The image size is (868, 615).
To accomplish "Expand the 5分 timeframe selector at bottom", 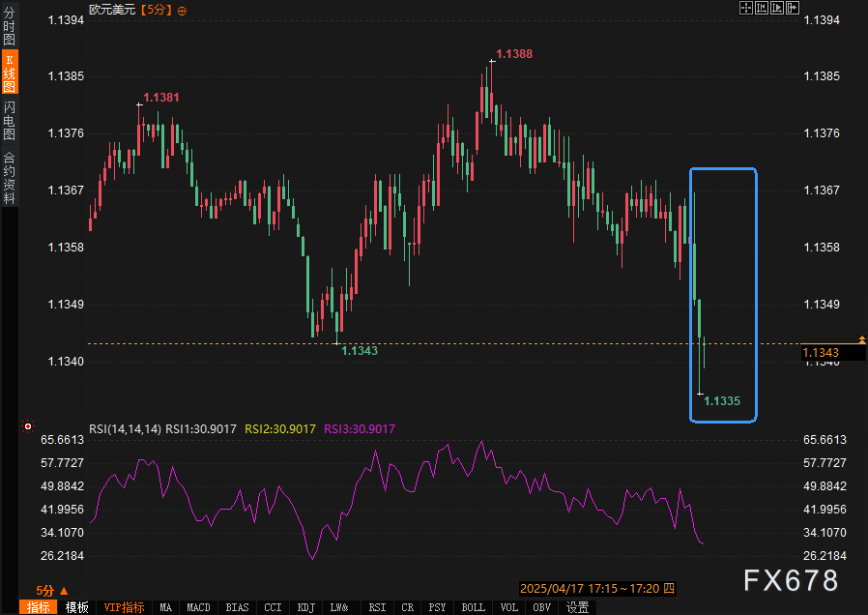I will click(x=52, y=590).
